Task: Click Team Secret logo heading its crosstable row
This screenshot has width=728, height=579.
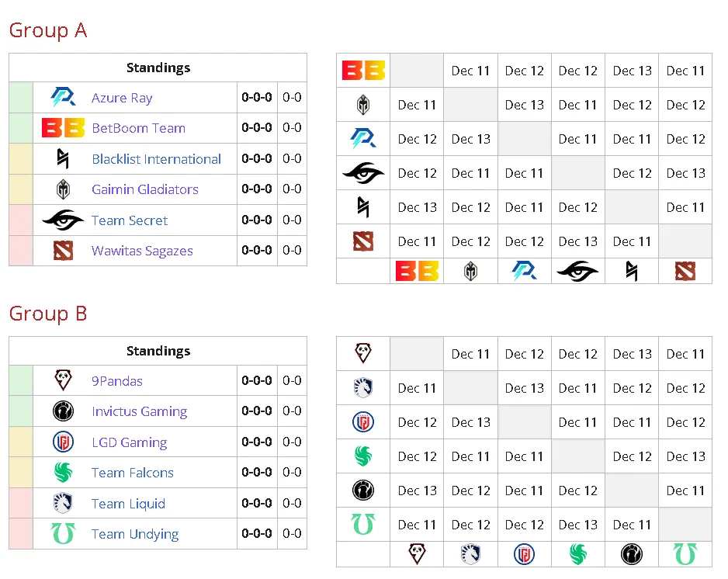Action: click(363, 173)
